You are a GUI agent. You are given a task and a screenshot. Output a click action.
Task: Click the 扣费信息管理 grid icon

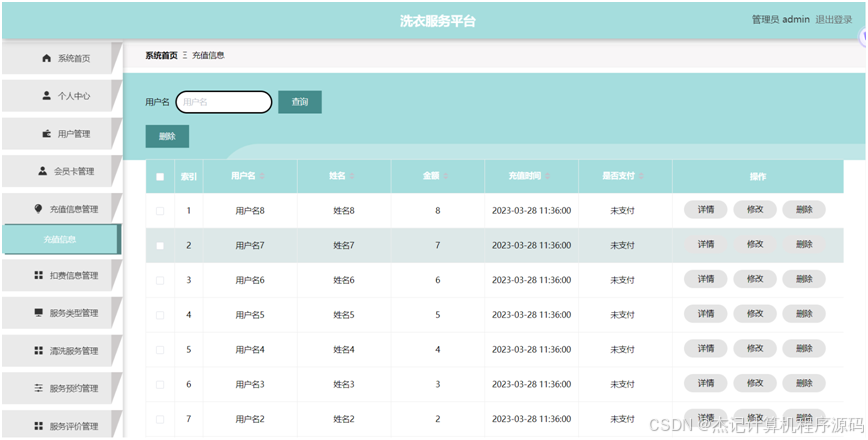click(x=38, y=275)
